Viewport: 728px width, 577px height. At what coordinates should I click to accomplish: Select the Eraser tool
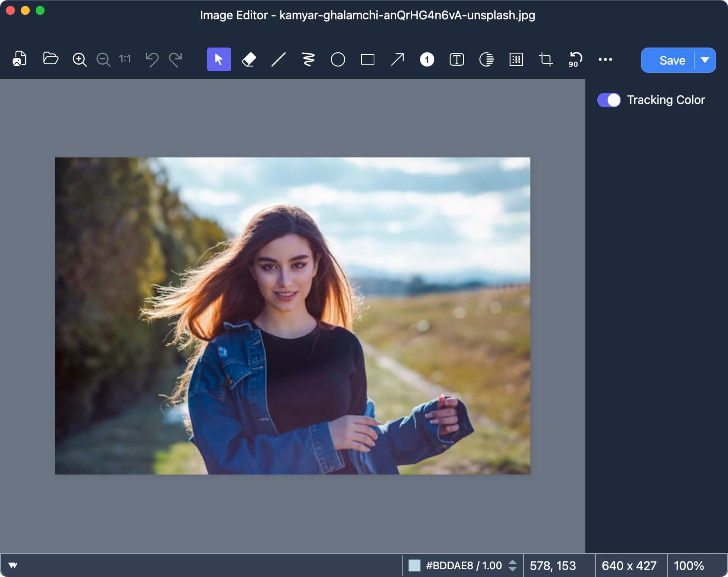248,59
